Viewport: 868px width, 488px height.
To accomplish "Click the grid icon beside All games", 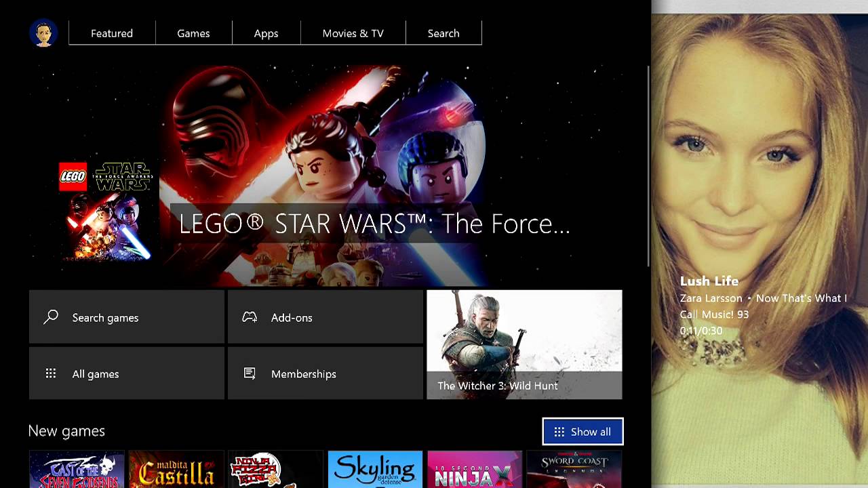I will click(x=51, y=373).
